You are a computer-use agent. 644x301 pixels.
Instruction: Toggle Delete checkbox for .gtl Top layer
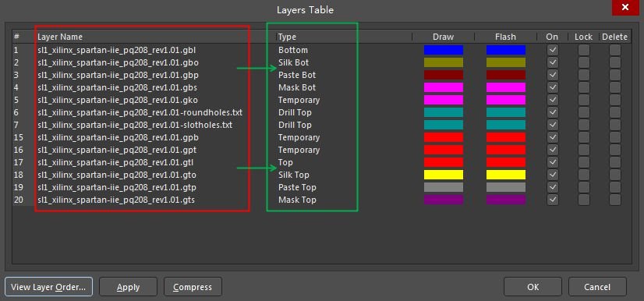pyautogui.click(x=615, y=162)
